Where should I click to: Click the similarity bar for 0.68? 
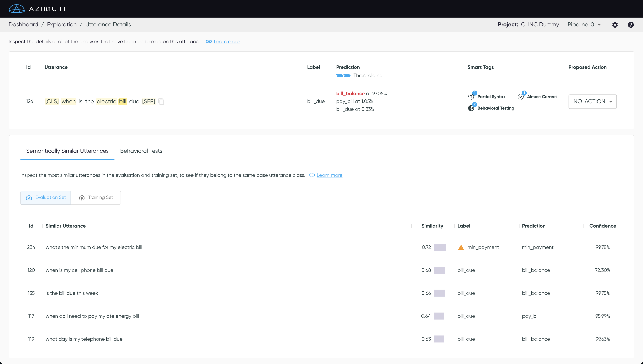439,270
